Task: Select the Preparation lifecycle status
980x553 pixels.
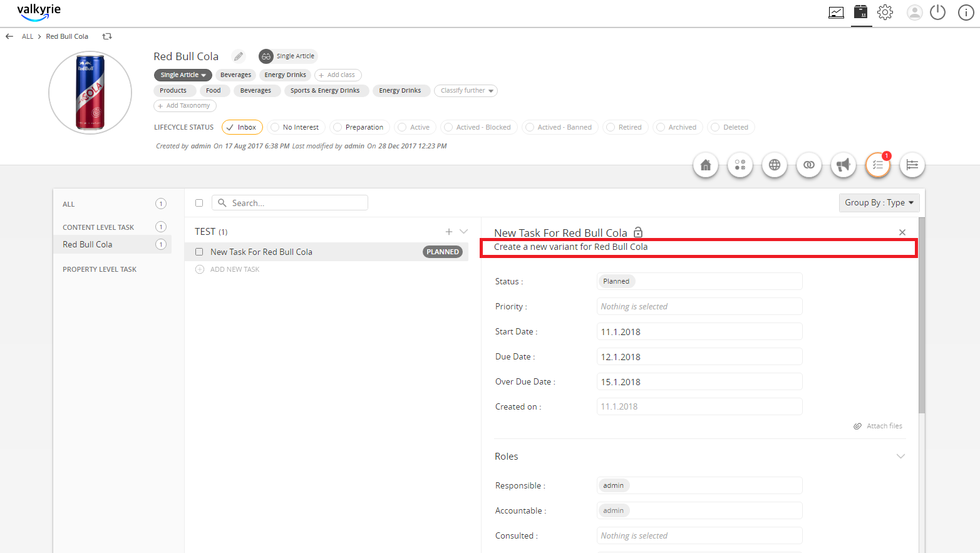Action: 360,127
